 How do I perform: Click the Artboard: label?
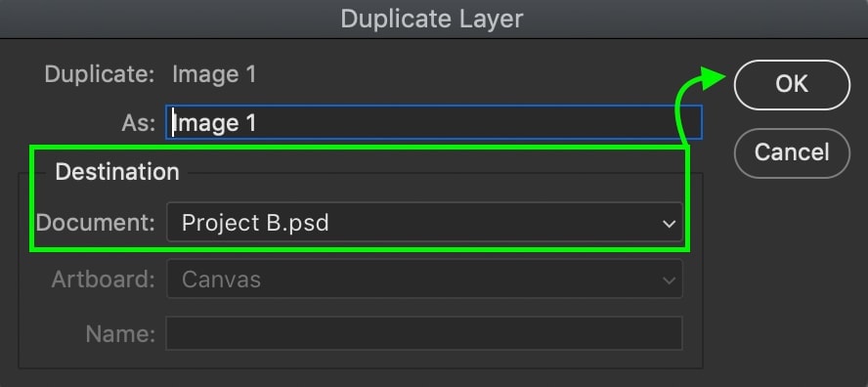click(x=103, y=279)
